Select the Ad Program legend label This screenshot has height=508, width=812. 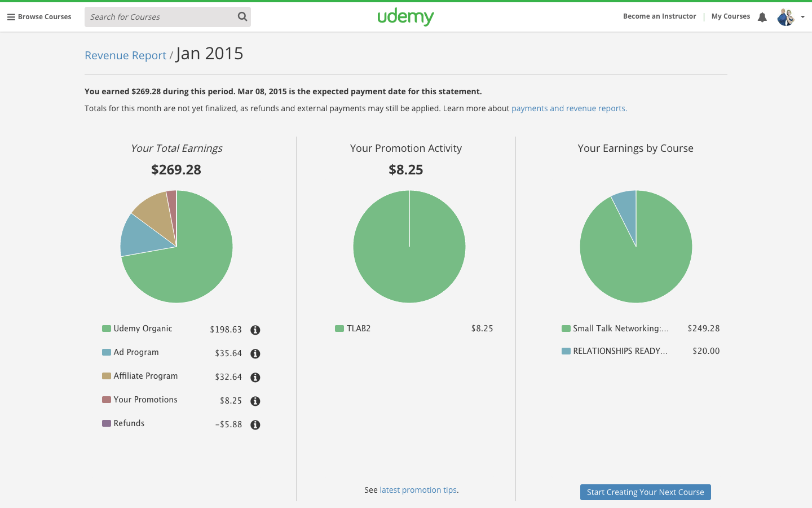[x=136, y=352]
